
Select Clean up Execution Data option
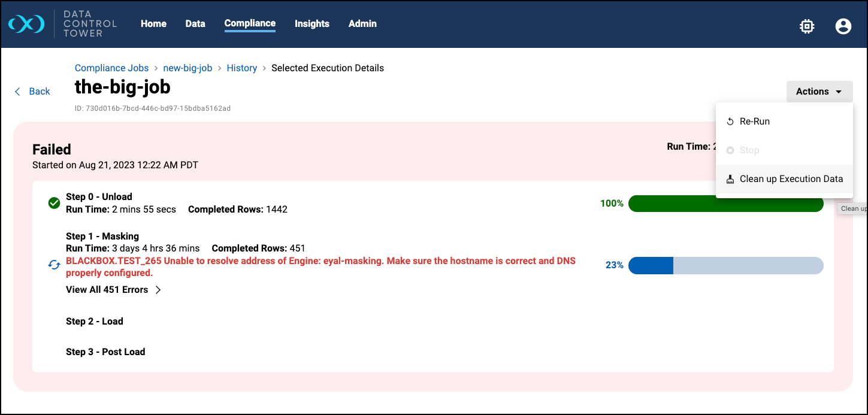coord(791,179)
